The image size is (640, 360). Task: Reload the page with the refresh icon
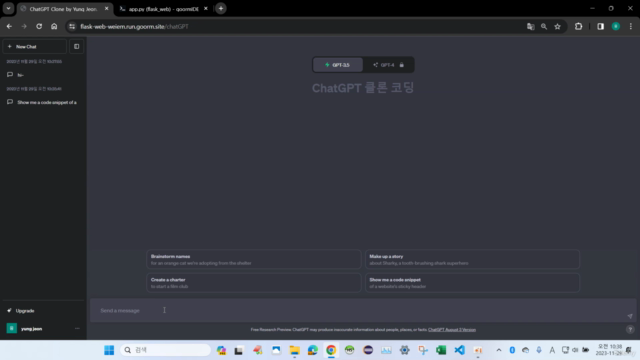click(x=39, y=27)
